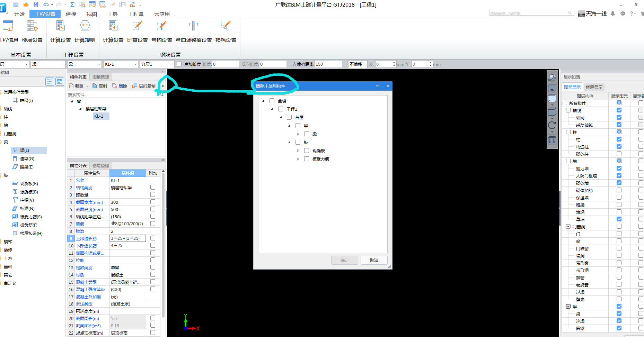644x337 pixels.
Task: Toggle the 点加长度 checkbox
Action: [179, 64]
